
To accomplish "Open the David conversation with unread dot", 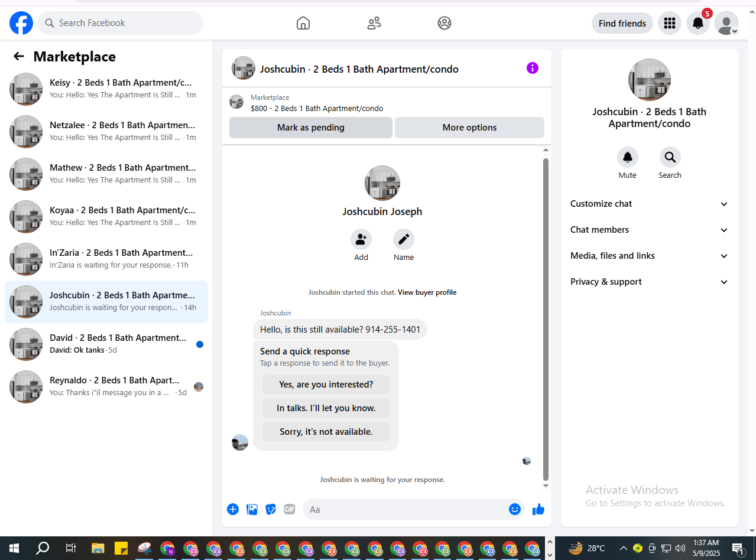I will pos(106,344).
